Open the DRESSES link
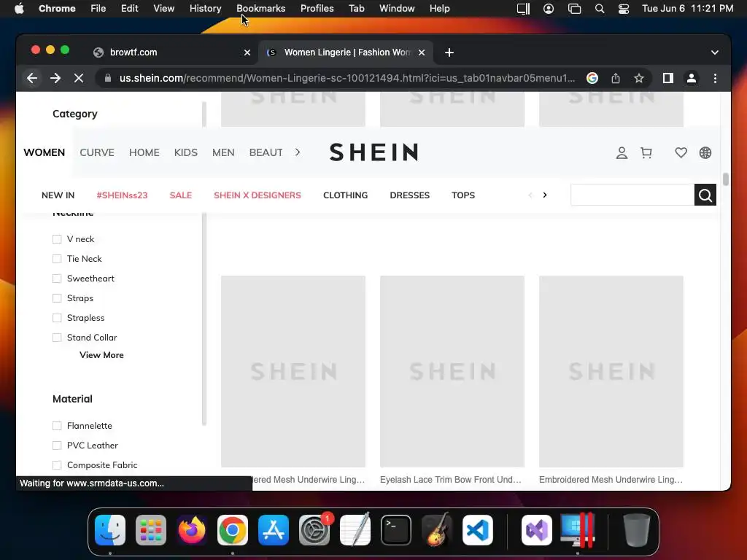 pyautogui.click(x=410, y=195)
